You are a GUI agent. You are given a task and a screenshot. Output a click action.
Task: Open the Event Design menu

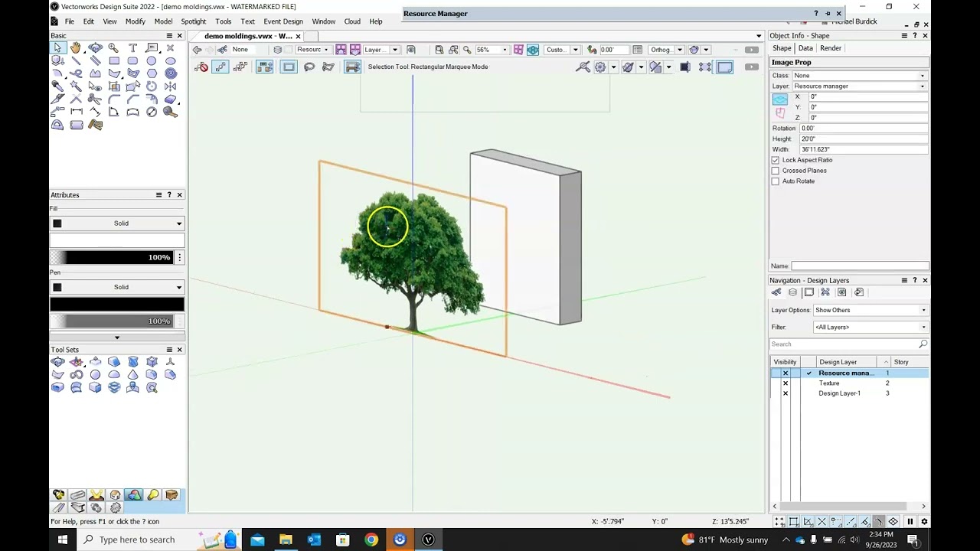click(x=283, y=21)
